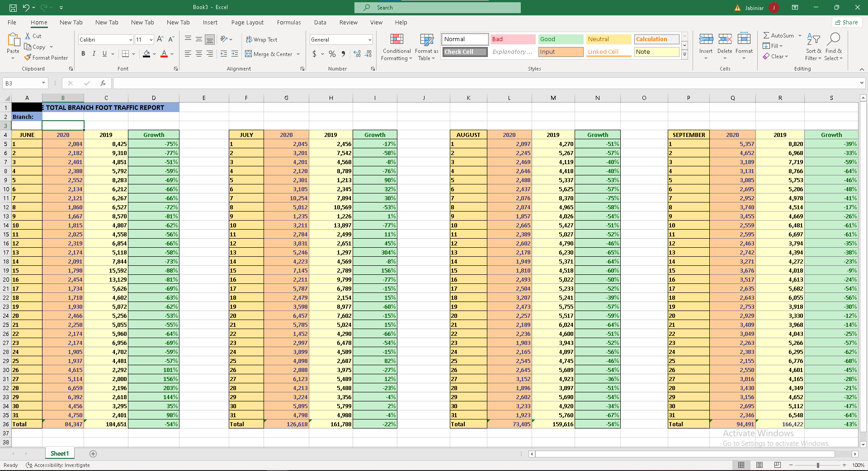Expand the Fill Color dropdown arrow

point(154,54)
